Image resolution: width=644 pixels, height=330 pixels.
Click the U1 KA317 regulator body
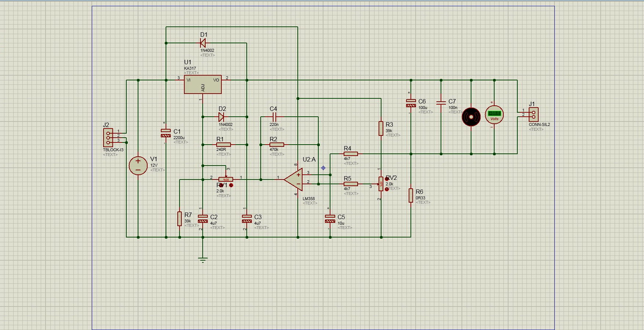tap(203, 84)
